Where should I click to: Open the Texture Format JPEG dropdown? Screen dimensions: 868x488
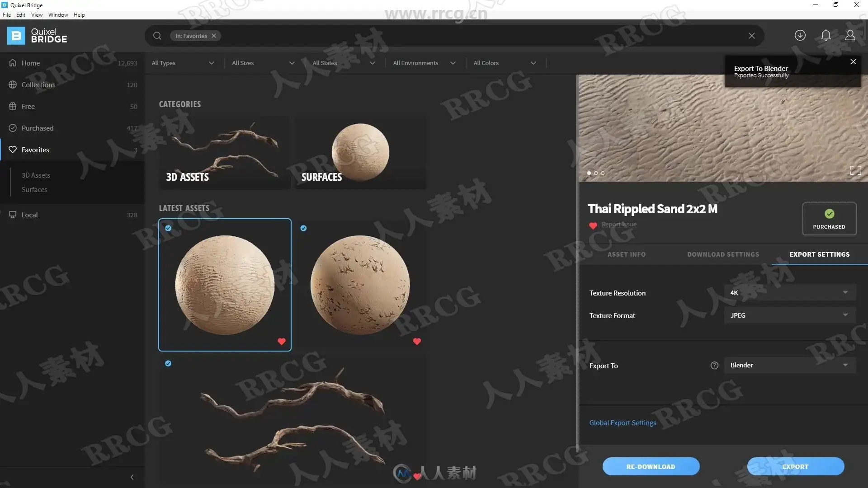click(x=789, y=315)
